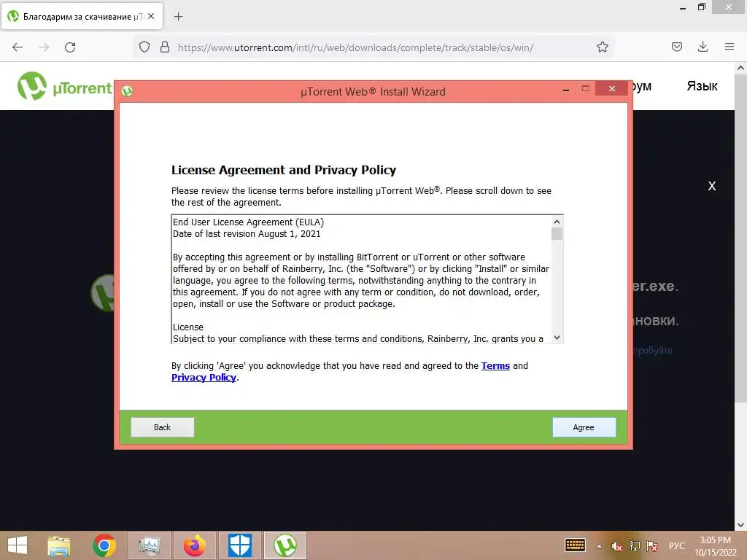747x560 pixels.
Task: Click the Agree button in installer
Action: click(x=584, y=427)
